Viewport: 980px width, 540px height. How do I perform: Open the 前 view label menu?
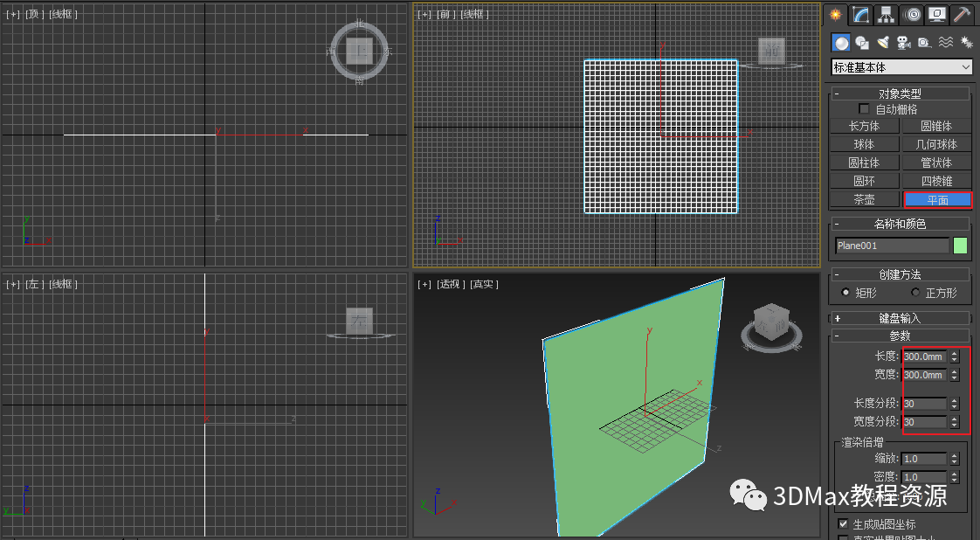pos(444,14)
